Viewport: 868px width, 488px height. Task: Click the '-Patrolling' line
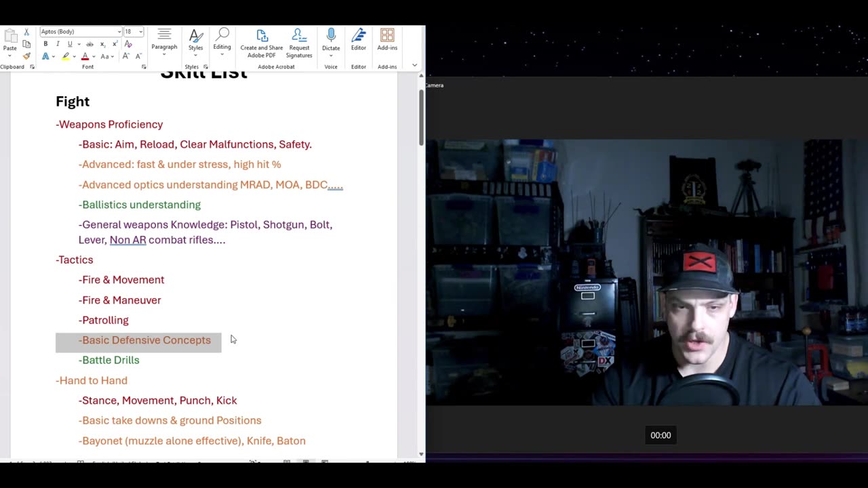pos(104,320)
